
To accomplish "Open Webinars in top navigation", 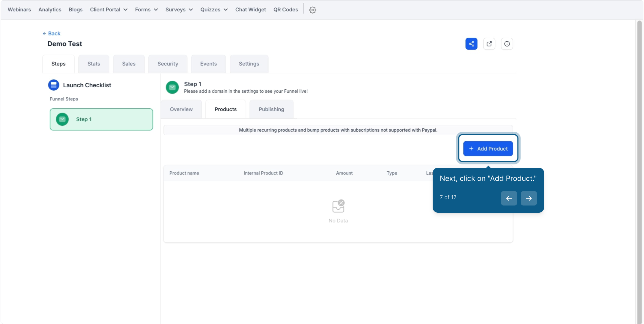I will coord(19,10).
